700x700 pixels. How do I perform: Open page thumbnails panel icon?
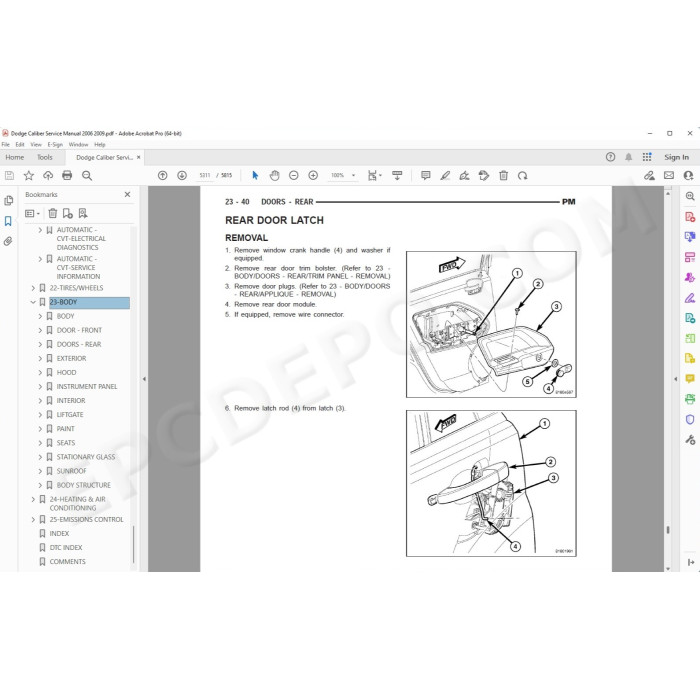coord(8,201)
